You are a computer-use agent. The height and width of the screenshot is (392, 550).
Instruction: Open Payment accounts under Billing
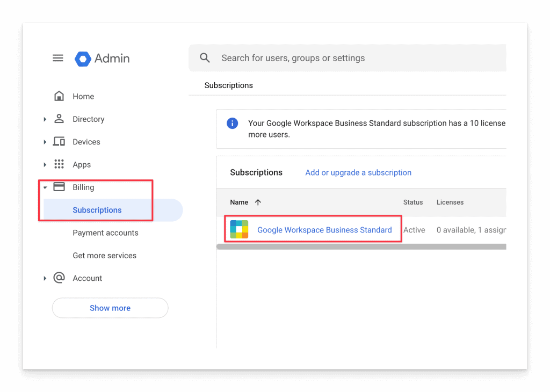point(105,233)
